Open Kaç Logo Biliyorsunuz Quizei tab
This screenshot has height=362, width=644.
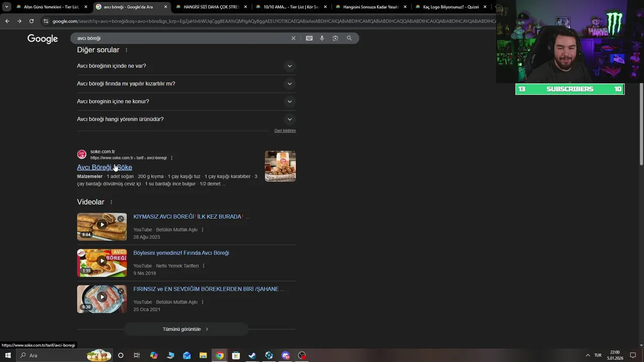450,7
